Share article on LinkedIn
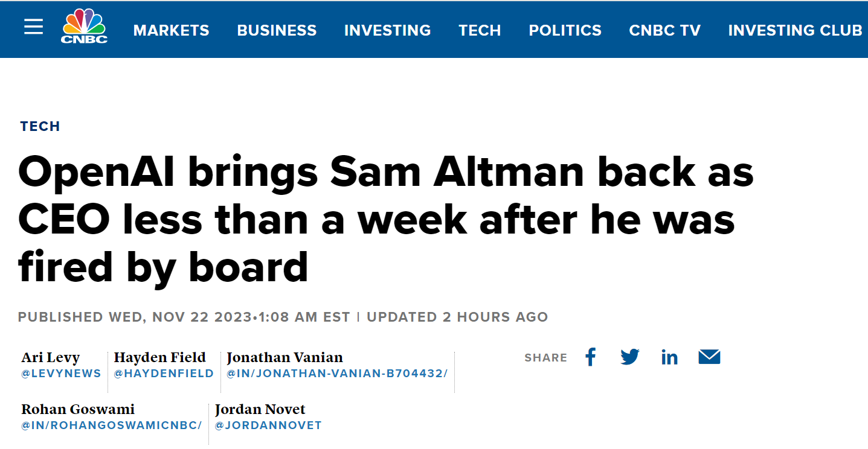868x449 pixels. [669, 357]
